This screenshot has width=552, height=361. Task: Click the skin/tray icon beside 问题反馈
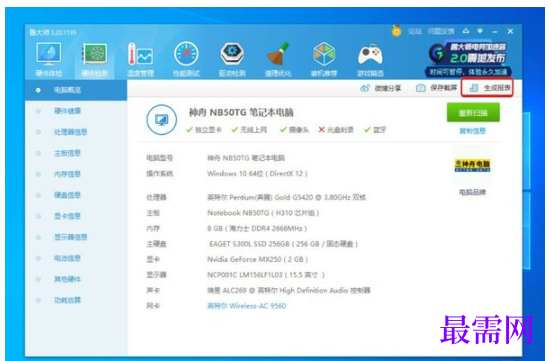pos(466,31)
